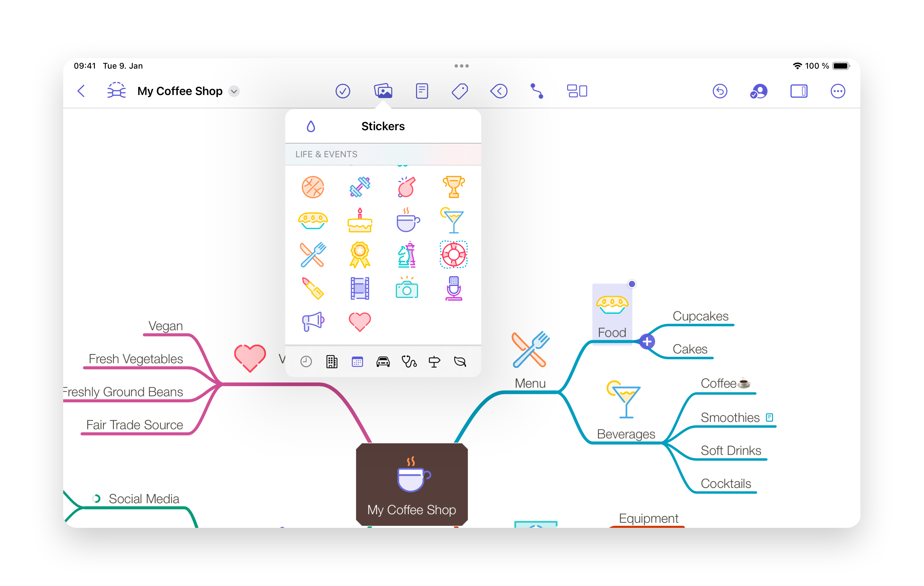924x586 pixels.
Task: Open the layout arrangement menu
Action: 577,91
